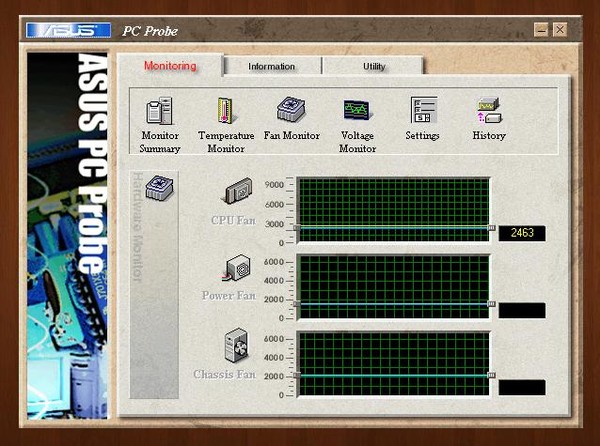Click the Chassis Fan tower icon
The image size is (600, 446).
236,345
